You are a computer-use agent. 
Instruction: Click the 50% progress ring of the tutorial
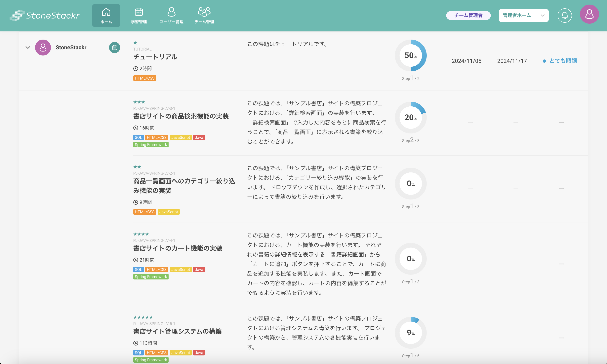pos(411,55)
